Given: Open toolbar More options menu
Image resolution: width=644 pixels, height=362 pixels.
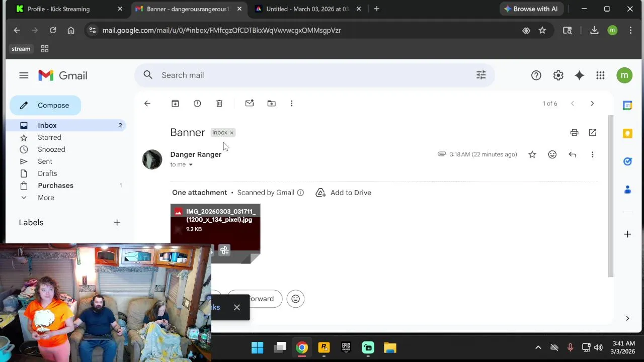Looking at the screenshot, I should [291, 103].
